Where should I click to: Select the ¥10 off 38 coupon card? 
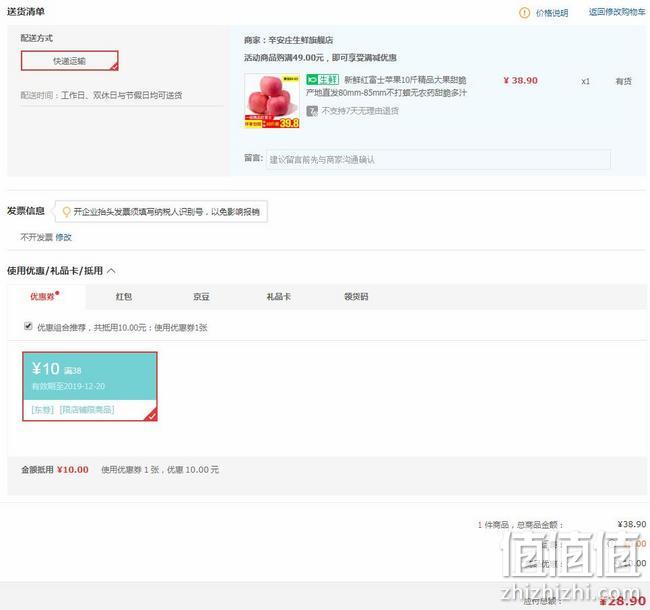[x=90, y=387]
